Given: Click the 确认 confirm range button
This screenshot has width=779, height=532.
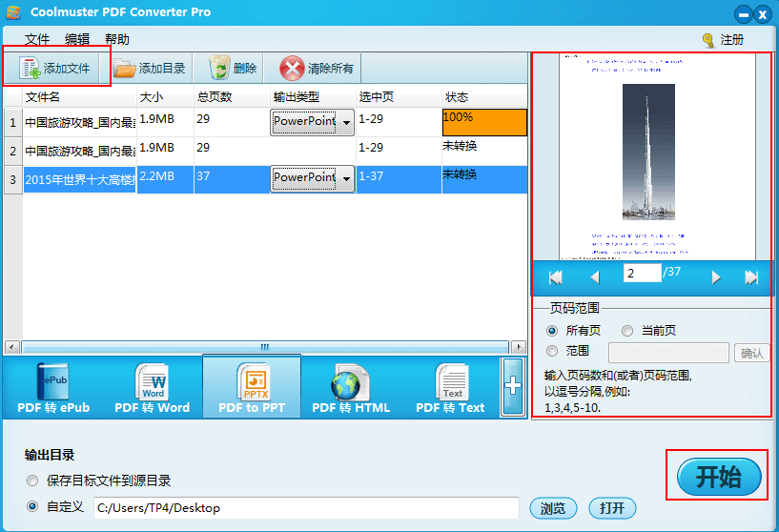Looking at the screenshot, I should (751, 353).
